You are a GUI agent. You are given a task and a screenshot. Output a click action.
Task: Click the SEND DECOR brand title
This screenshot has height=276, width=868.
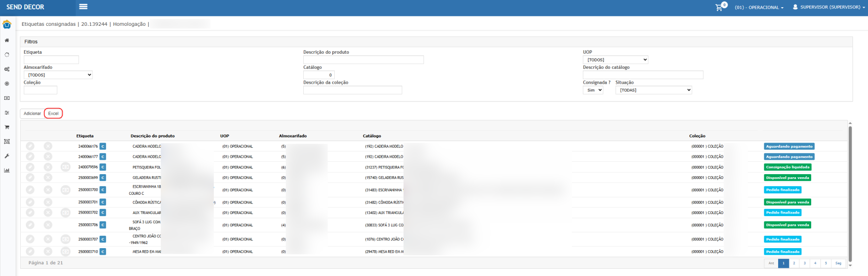coord(25,7)
